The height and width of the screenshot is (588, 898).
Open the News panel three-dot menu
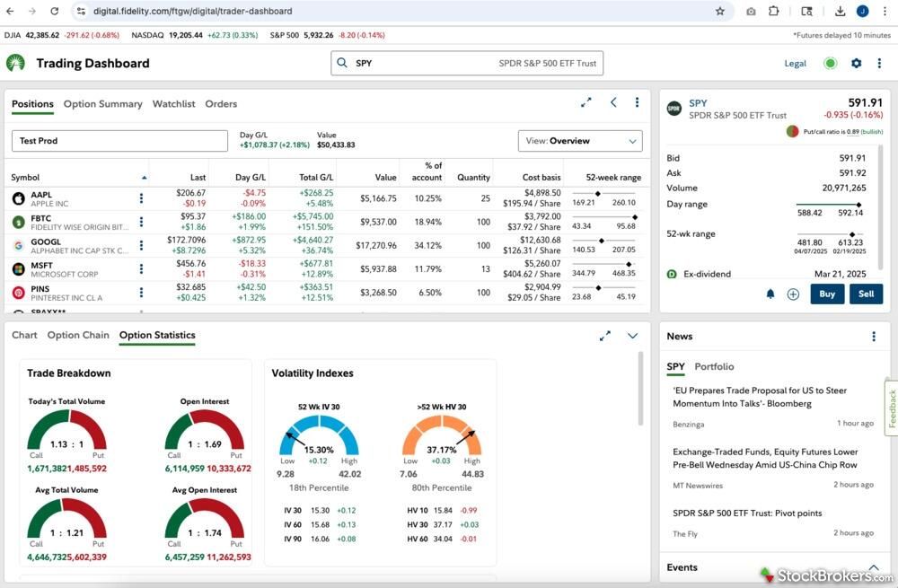pyautogui.click(x=873, y=337)
